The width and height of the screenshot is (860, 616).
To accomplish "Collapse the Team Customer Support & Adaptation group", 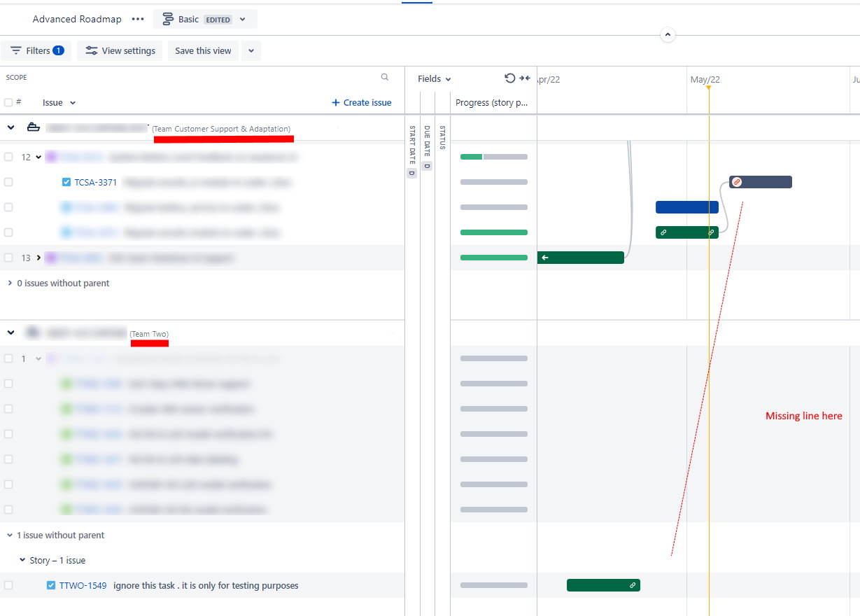I will pyautogui.click(x=9, y=127).
